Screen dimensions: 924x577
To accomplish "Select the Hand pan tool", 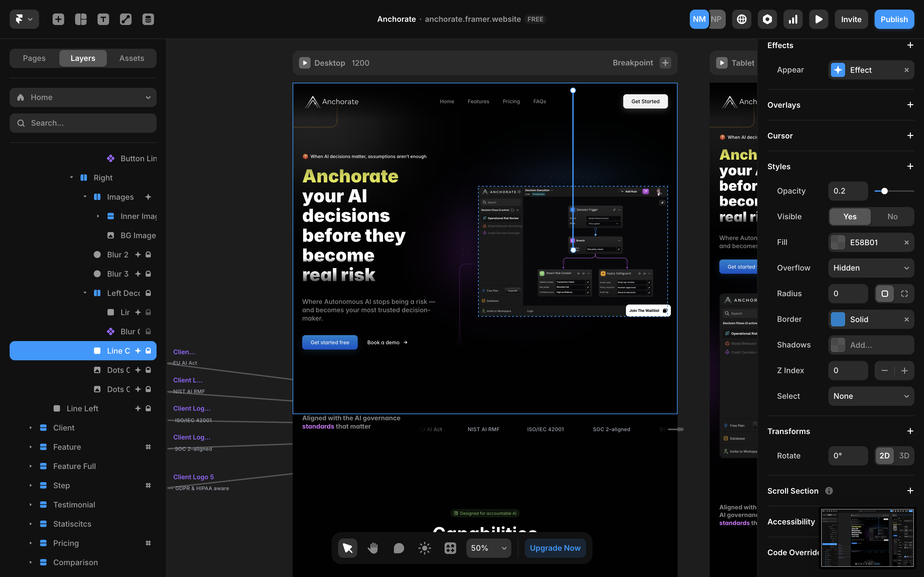I will click(373, 548).
